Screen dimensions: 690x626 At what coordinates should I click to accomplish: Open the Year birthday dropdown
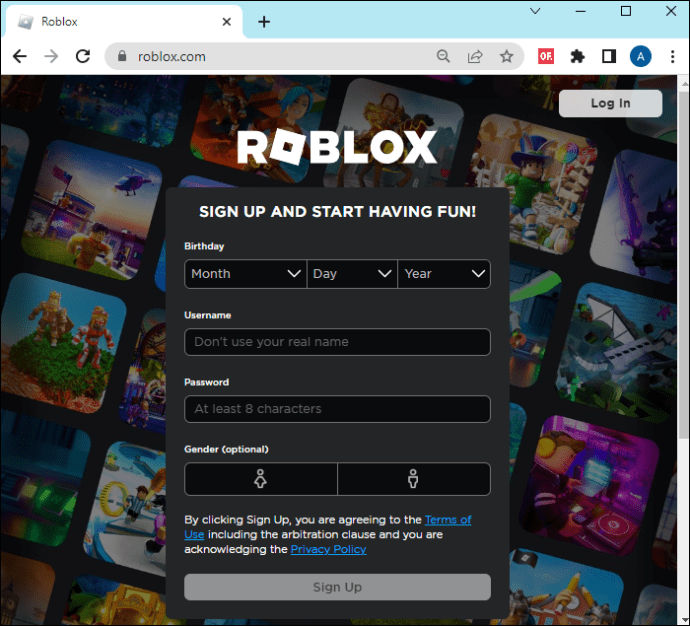coord(444,274)
